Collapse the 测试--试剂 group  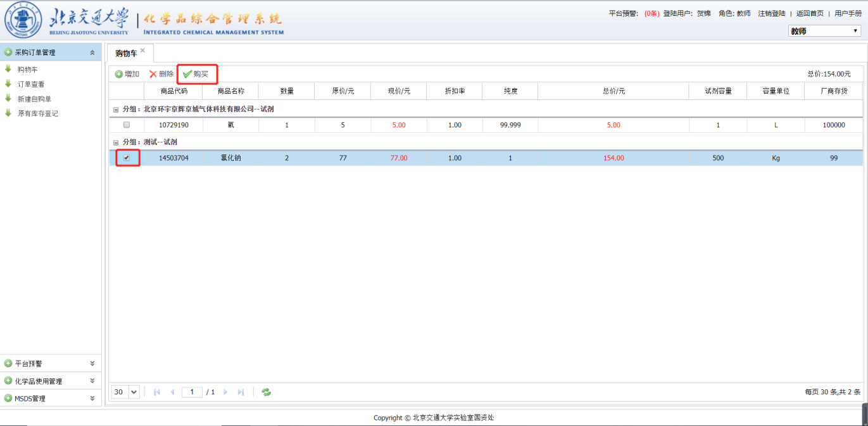(115, 142)
